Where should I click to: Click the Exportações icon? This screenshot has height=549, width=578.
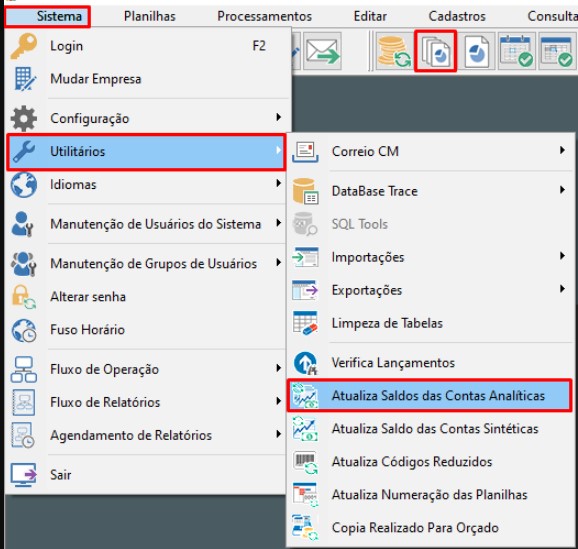[305, 290]
